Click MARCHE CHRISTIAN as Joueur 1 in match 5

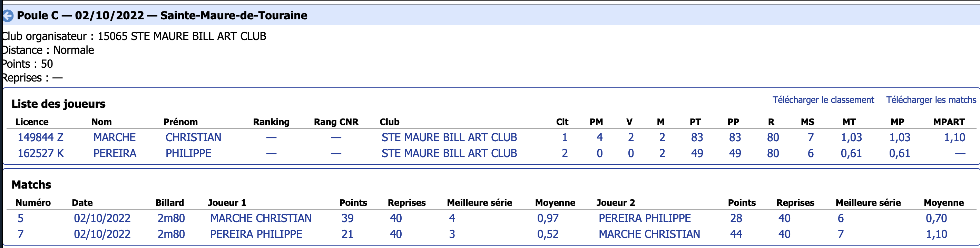[261, 218]
